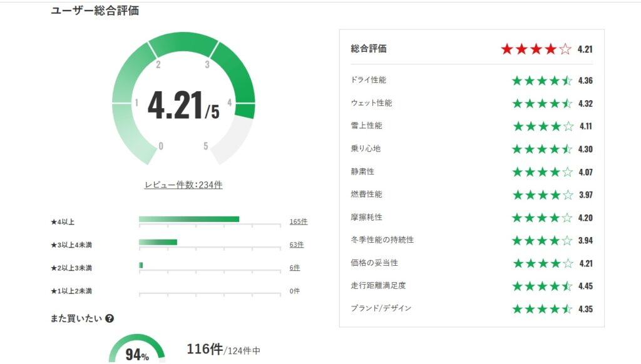Select the stars beside 乗り心地
The width and height of the screenshot is (641, 364).
click(x=542, y=149)
